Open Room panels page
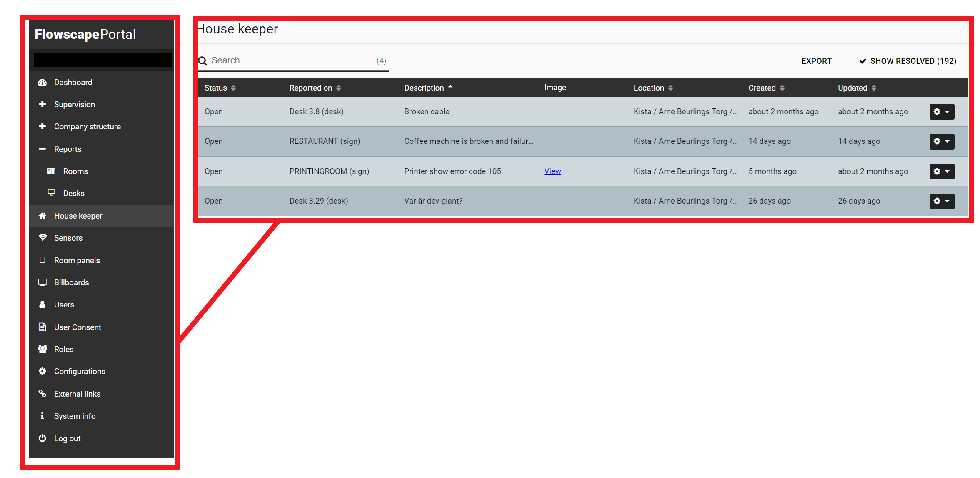This screenshot has height=478, width=980. (x=77, y=261)
